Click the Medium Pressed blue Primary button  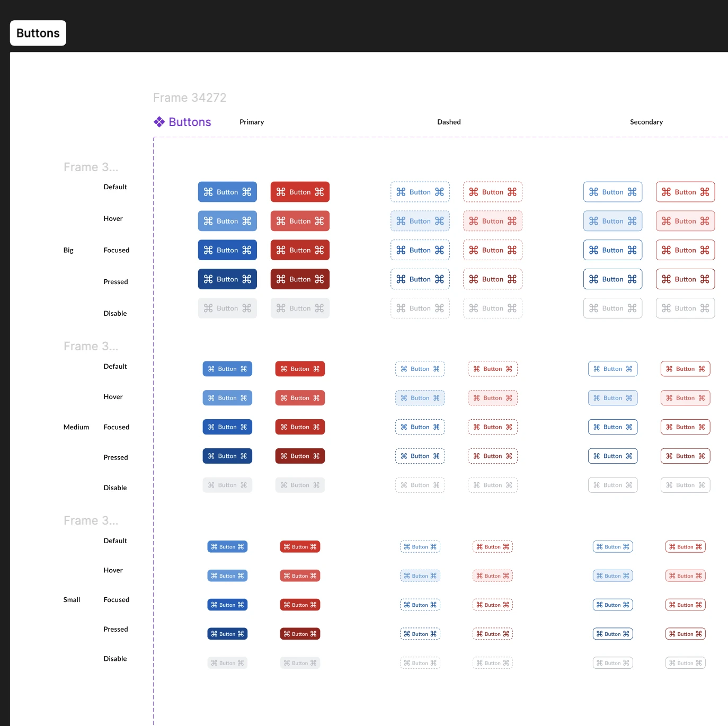227,456
